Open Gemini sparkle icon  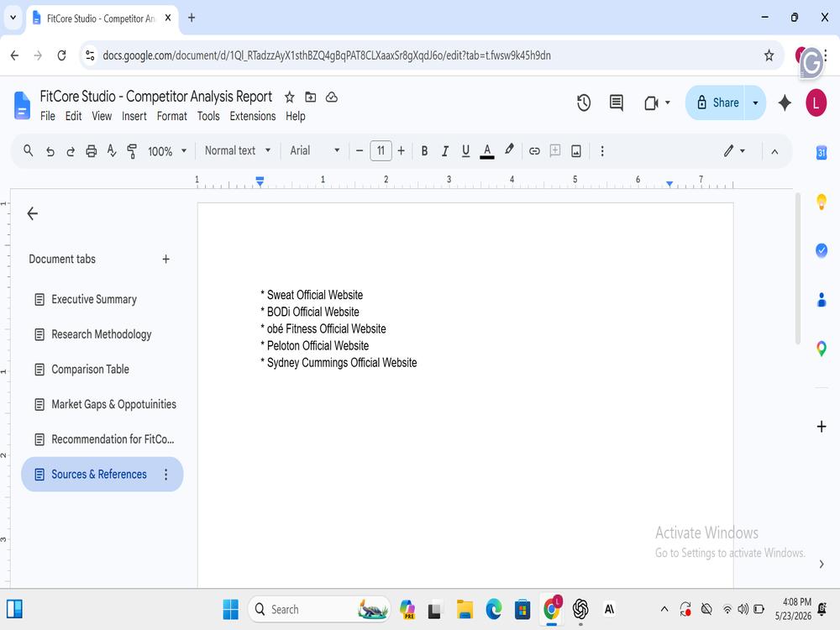tap(785, 102)
